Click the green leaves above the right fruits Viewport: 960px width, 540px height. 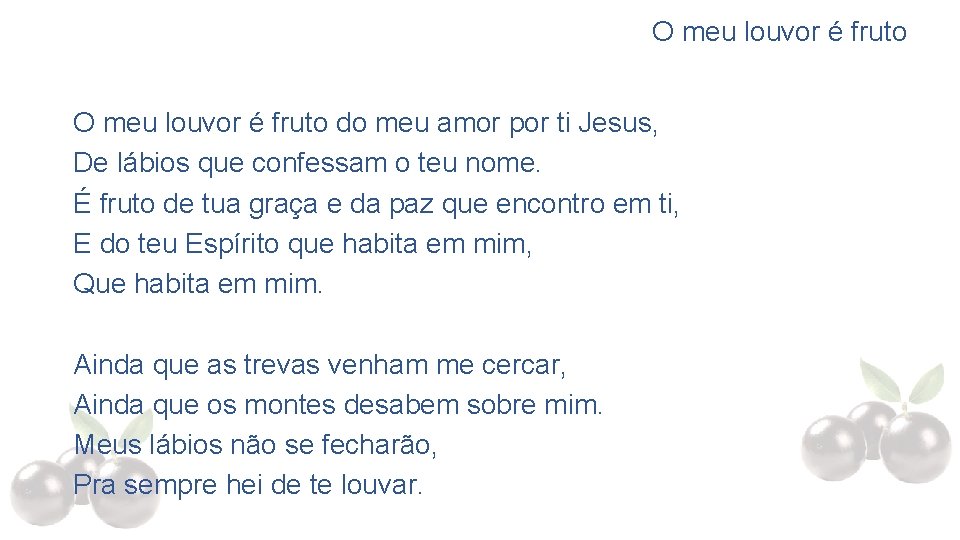[901, 381]
